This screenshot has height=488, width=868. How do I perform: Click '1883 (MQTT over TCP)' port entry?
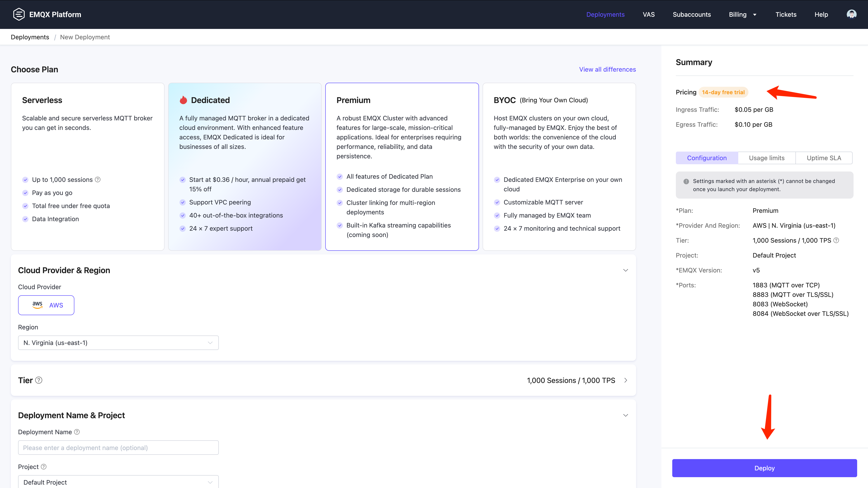[786, 285]
